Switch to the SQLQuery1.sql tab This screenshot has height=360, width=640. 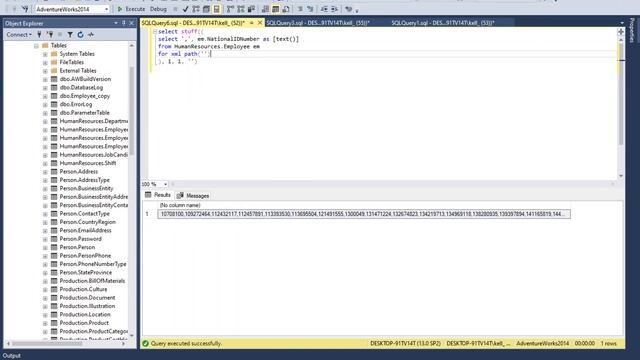[443, 23]
